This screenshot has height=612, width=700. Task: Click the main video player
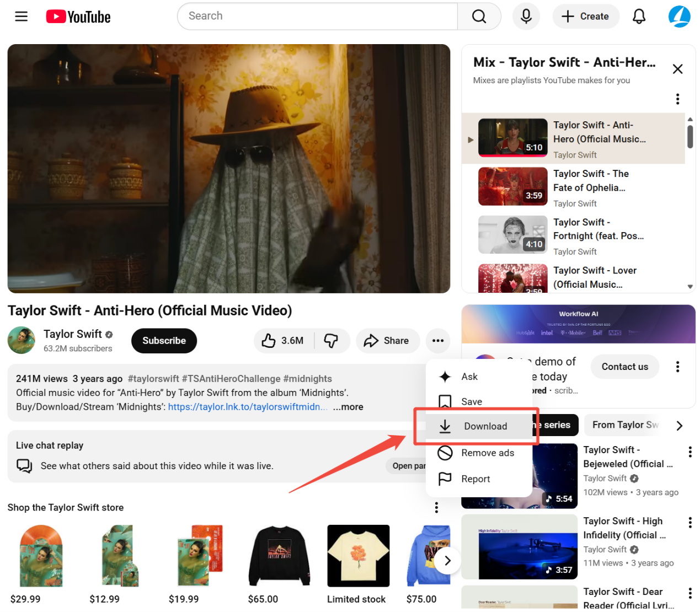(229, 169)
